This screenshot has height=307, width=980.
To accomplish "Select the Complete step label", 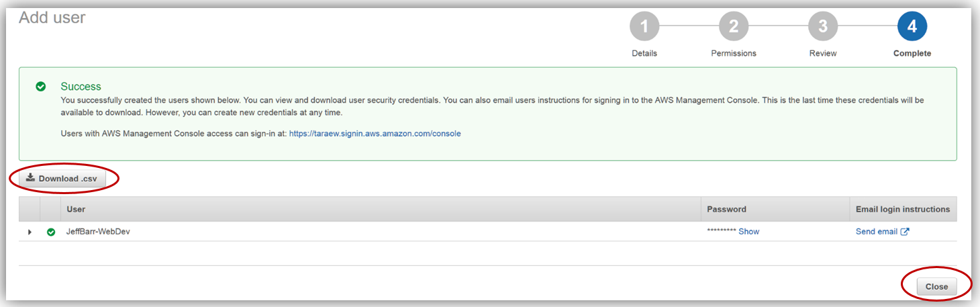I will (x=912, y=53).
